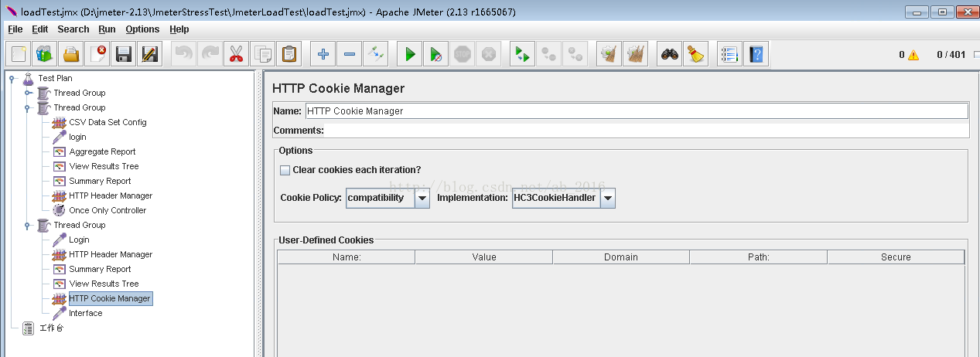The width and height of the screenshot is (980, 357).
Task: Click the Reset Search yellow broom icon
Action: tap(696, 54)
